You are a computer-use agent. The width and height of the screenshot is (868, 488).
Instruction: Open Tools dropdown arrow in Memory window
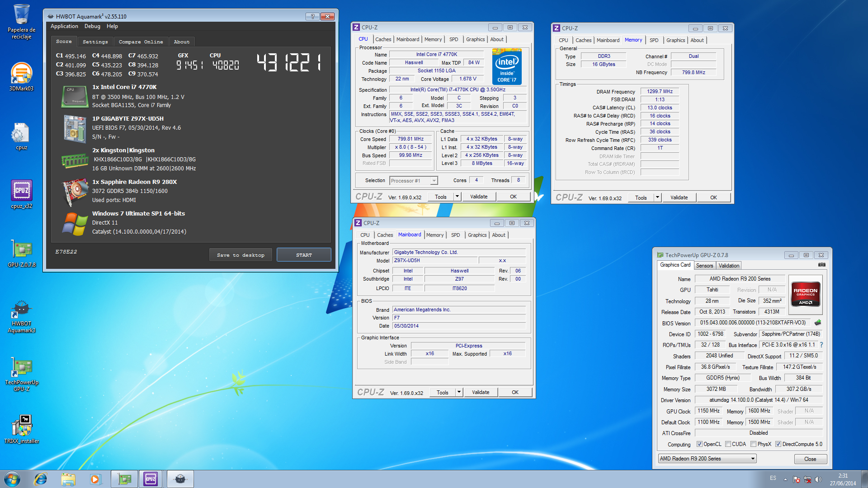pos(657,197)
